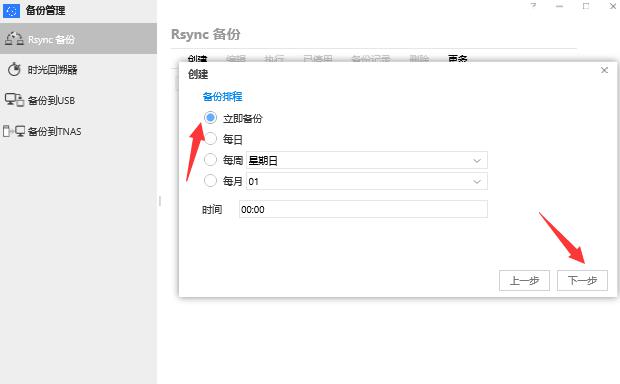Image resolution: width=620 pixels, height=384 pixels.
Task: Open the Rsync 备份 sidebar item
Action: (x=78, y=39)
